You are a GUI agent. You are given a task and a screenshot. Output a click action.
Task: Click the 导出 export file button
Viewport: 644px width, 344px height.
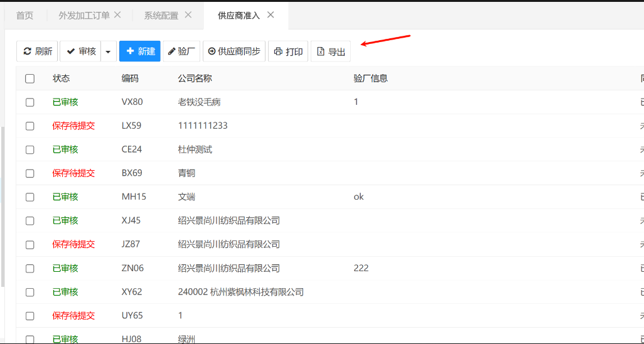(x=331, y=51)
